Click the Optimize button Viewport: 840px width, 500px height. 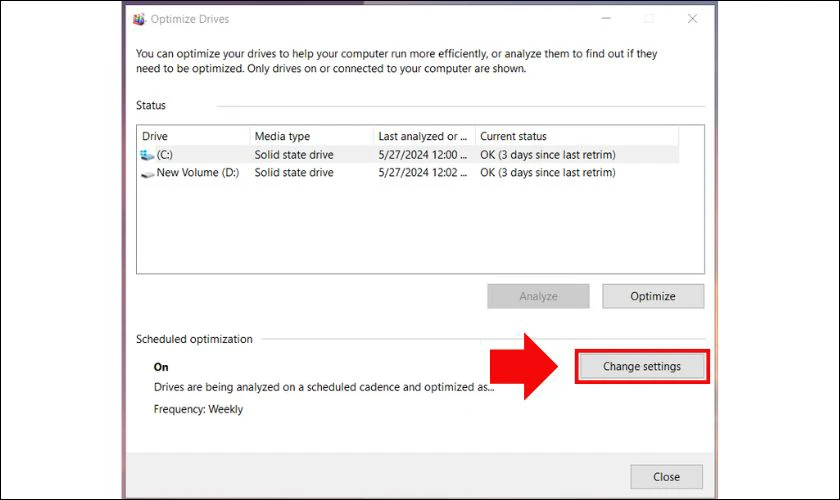point(653,296)
